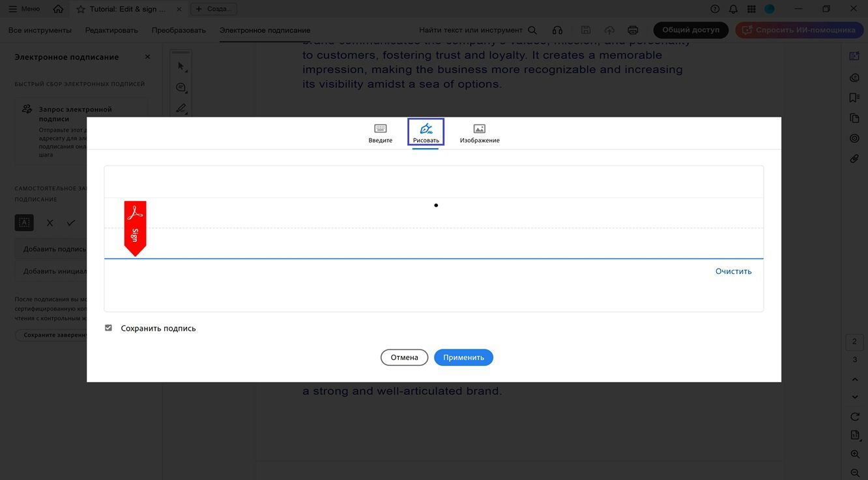Click the current page number 2 box
The image size is (868, 480).
click(x=855, y=342)
